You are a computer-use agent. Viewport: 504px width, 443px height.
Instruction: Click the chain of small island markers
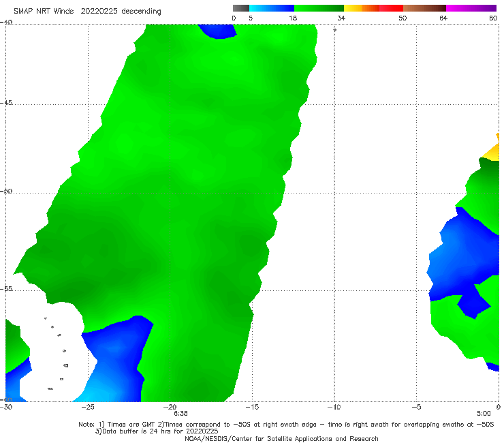[x=57, y=354]
